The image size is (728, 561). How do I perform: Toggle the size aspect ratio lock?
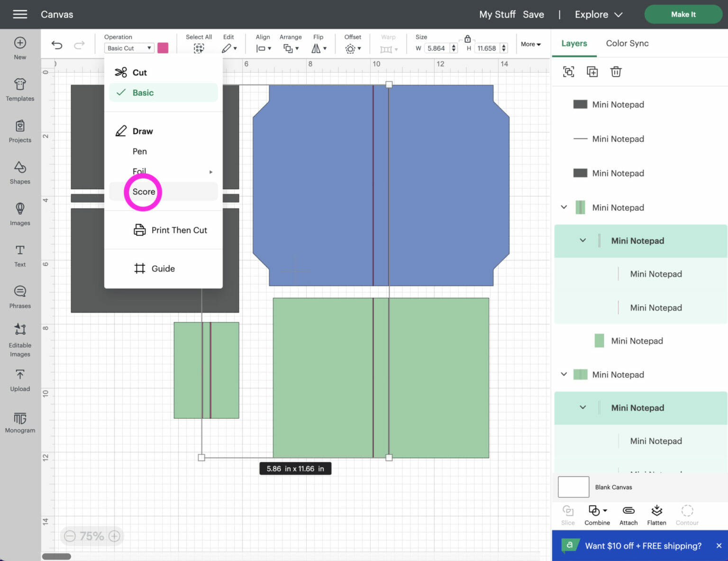[467, 39]
